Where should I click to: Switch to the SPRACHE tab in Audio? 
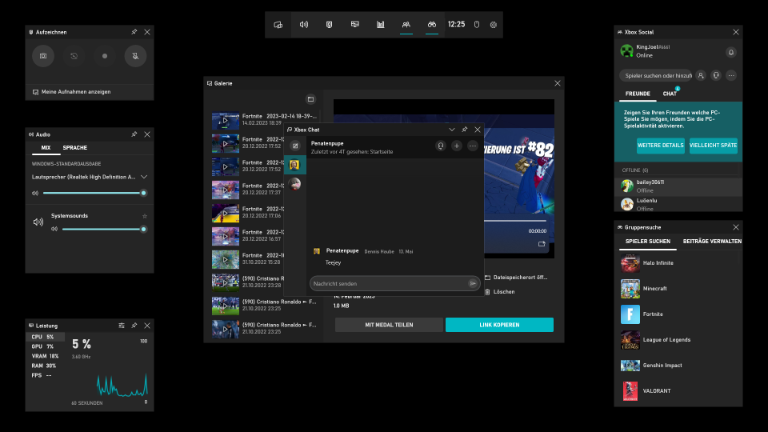[x=75, y=147]
